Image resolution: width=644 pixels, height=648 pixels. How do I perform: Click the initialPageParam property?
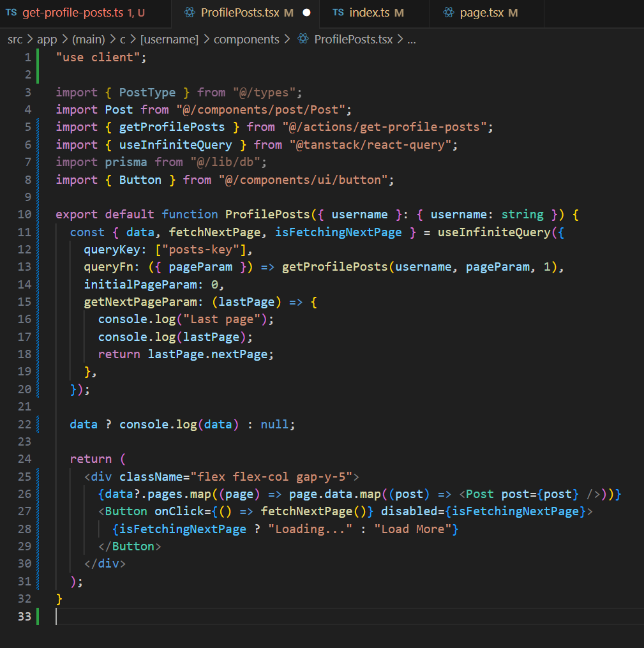[140, 284]
